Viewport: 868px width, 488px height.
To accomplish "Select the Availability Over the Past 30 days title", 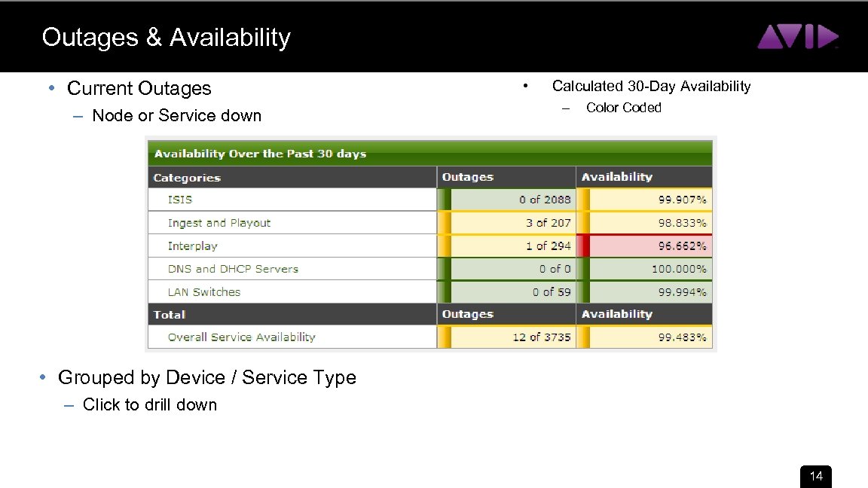I will pyautogui.click(x=260, y=153).
